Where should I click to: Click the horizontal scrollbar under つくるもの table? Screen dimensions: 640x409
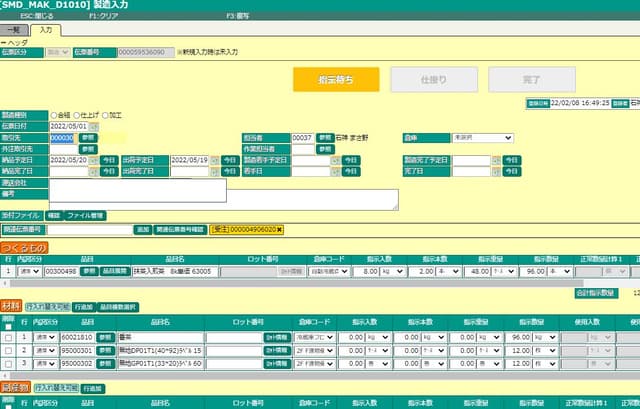point(297,283)
